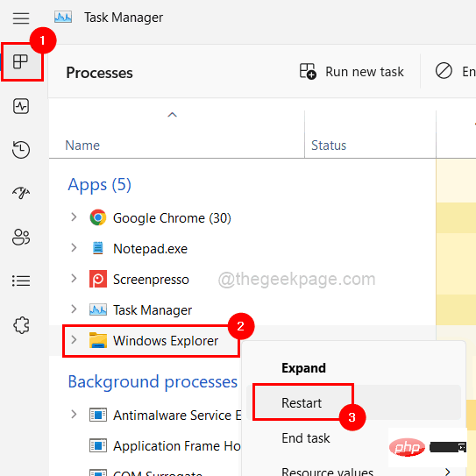Click the End task circle-slash icon
Screen dimensions: 476x476
pos(444,71)
